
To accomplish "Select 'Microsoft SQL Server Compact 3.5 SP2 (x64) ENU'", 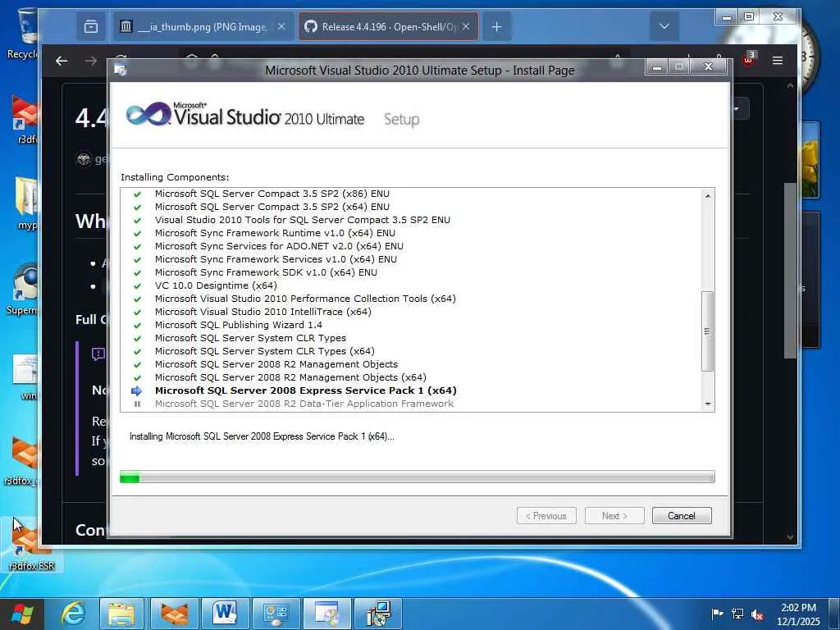I will pos(272,207).
